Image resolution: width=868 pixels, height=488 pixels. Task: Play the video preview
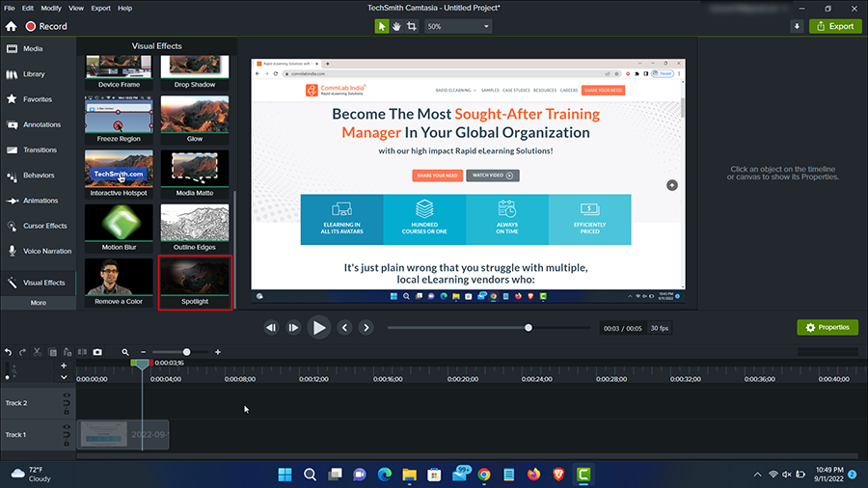319,328
